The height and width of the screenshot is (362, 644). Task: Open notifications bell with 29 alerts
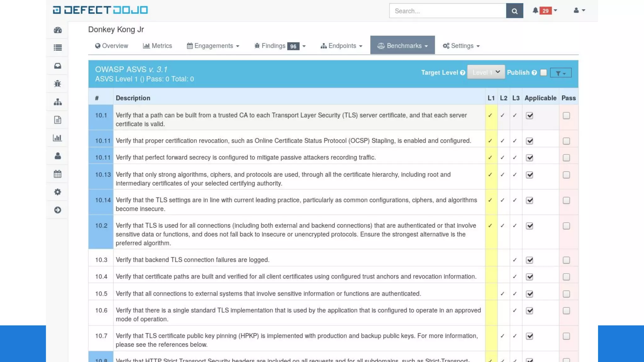point(545,11)
